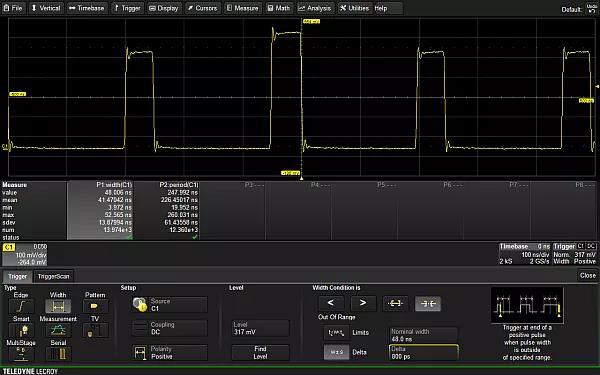Choose the TV trigger type icon
The width and height of the screenshot is (600, 375).
pos(95,330)
